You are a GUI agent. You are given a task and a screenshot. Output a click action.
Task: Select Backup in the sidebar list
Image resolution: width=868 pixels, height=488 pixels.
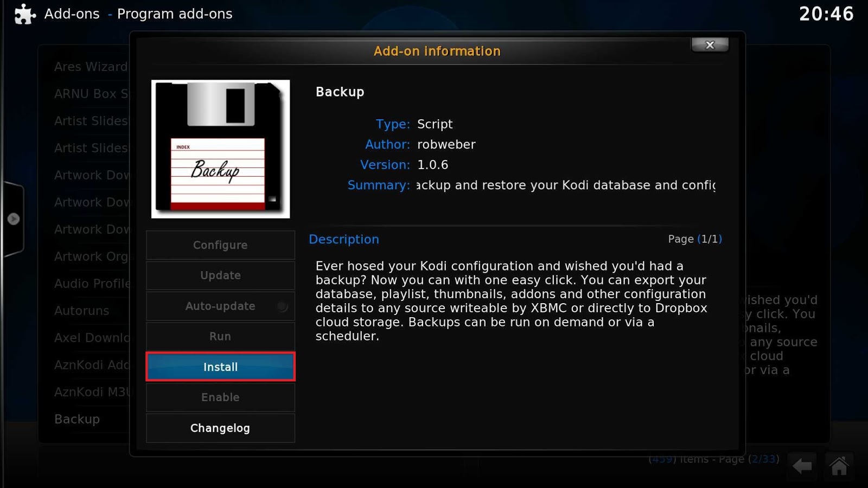point(77,419)
